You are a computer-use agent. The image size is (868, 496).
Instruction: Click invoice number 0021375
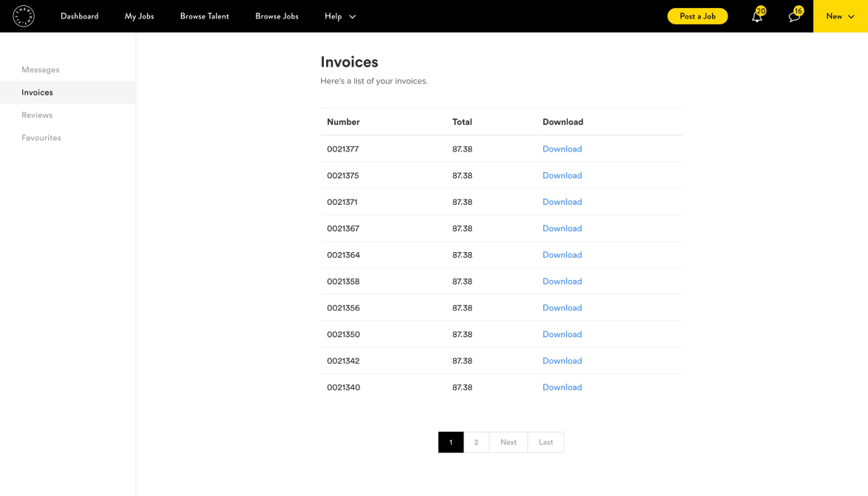[x=342, y=175]
